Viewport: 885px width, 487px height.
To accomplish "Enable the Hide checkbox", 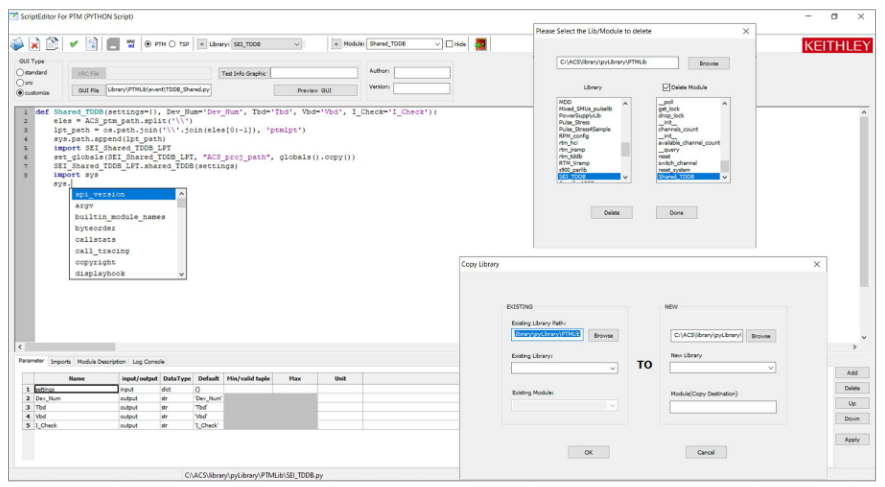I will click(x=449, y=44).
